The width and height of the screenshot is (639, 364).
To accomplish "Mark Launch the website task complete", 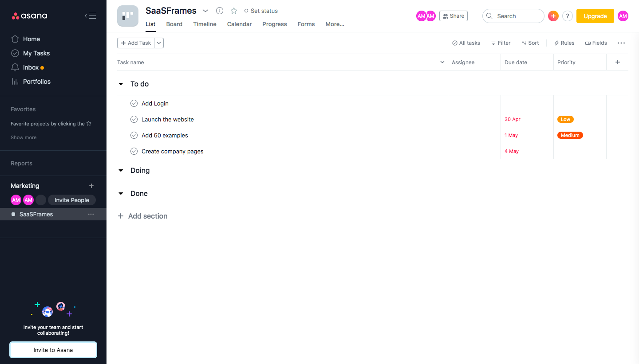I will coord(134,119).
